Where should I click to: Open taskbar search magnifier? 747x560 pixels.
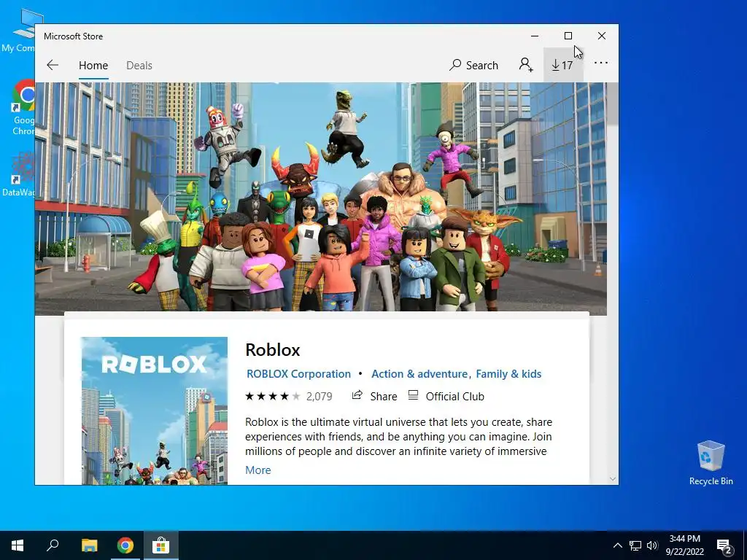click(x=53, y=545)
